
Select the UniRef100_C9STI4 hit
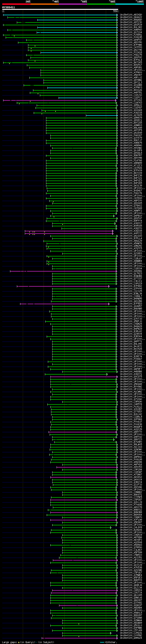click(x=131, y=593)
